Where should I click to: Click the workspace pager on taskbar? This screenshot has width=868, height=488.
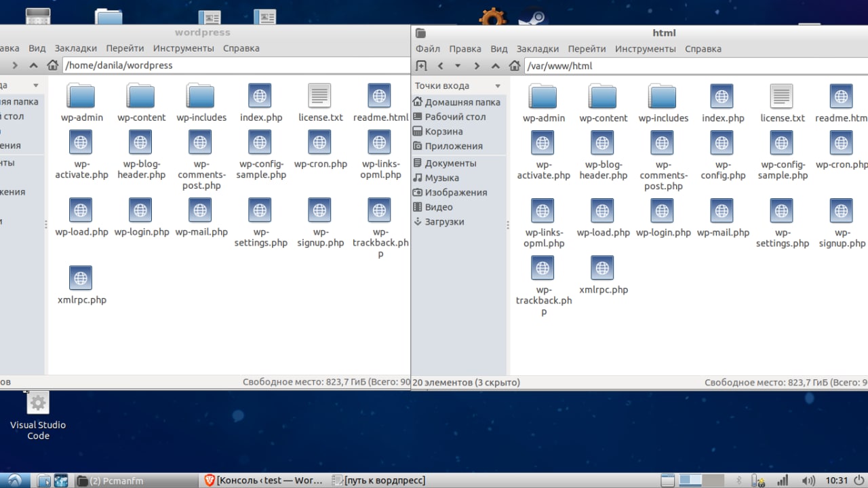[x=702, y=481]
